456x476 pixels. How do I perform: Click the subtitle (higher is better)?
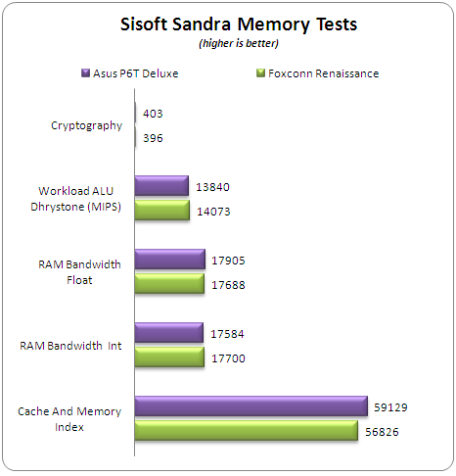(x=239, y=43)
